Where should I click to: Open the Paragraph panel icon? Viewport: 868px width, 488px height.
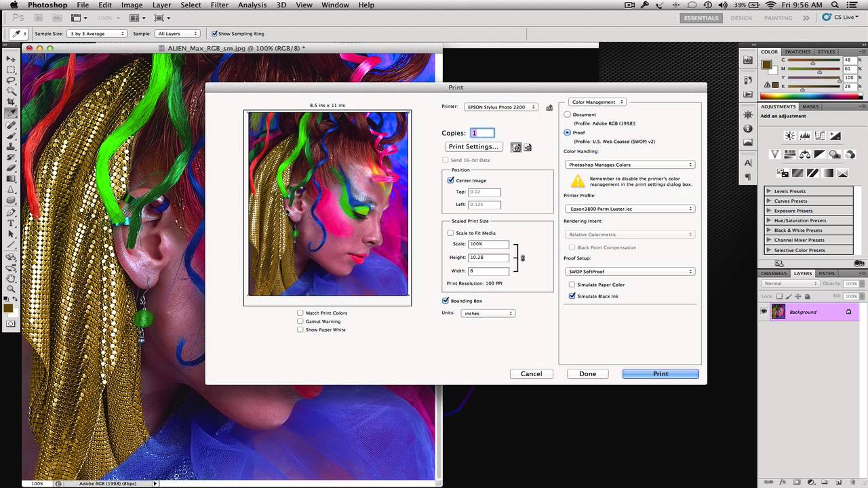(x=748, y=177)
